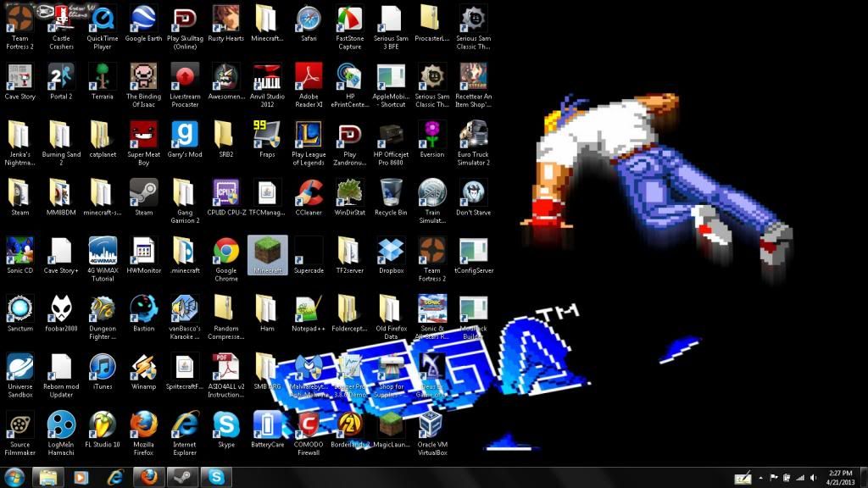Open the Fraps desktop shortcut
The height and width of the screenshot is (488, 868).
coord(267,135)
